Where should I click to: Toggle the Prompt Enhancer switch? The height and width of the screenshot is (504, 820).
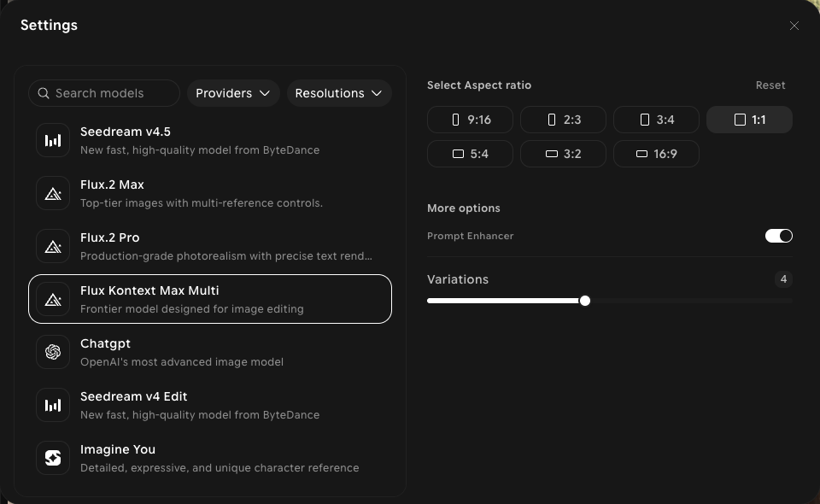coord(779,236)
